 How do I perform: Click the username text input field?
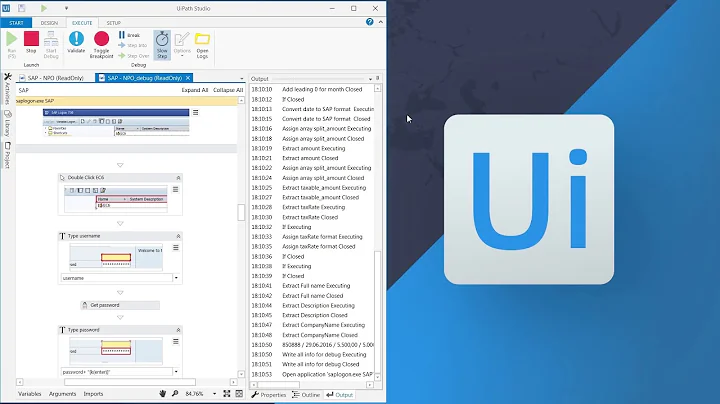tap(117, 278)
